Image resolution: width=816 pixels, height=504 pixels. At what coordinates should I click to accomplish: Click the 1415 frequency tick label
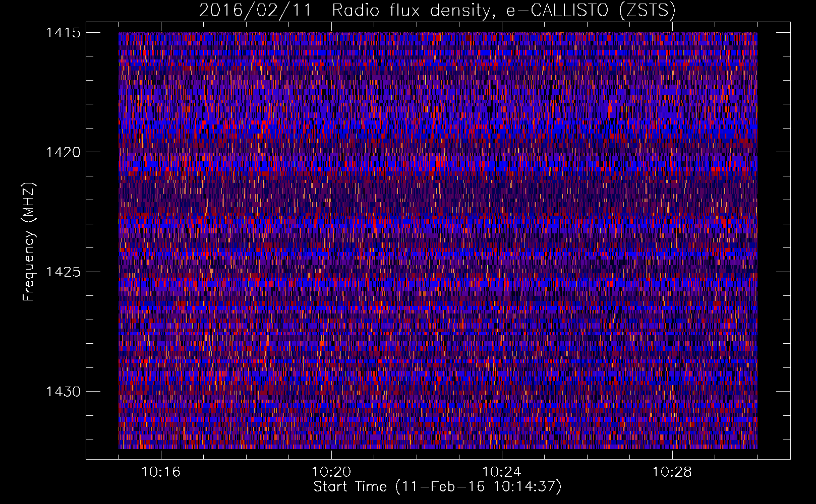[x=63, y=33]
